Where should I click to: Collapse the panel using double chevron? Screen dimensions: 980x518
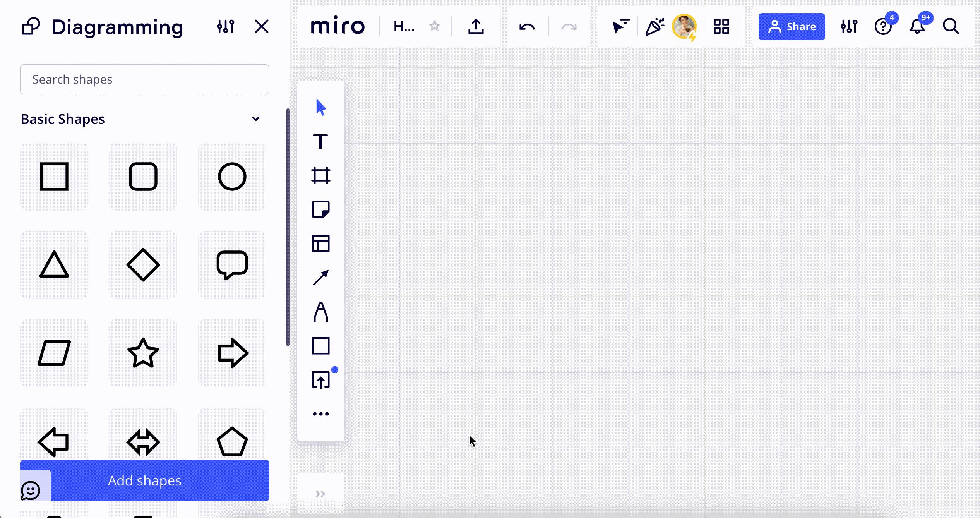pyautogui.click(x=320, y=493)
